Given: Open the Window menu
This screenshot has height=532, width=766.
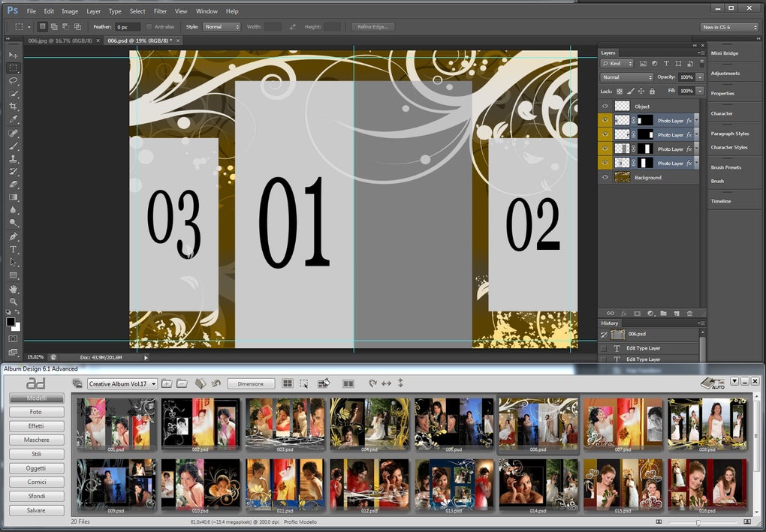Looking at the screenshot, I should tap(207, 11).
